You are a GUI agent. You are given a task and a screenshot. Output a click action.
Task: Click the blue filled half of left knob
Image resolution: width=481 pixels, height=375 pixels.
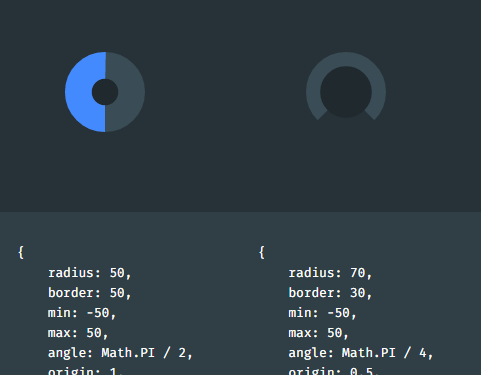(x=79, y=92)
